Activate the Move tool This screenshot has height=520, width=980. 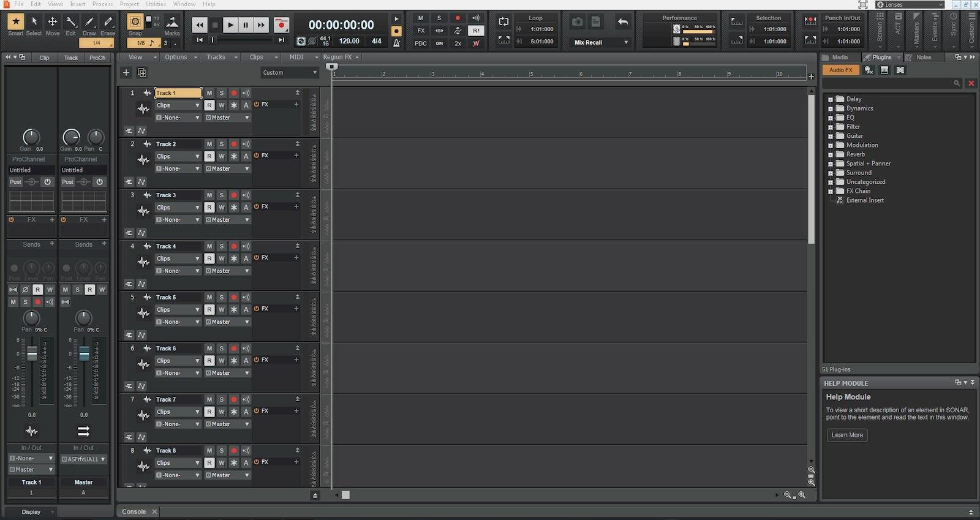[53, 22]
